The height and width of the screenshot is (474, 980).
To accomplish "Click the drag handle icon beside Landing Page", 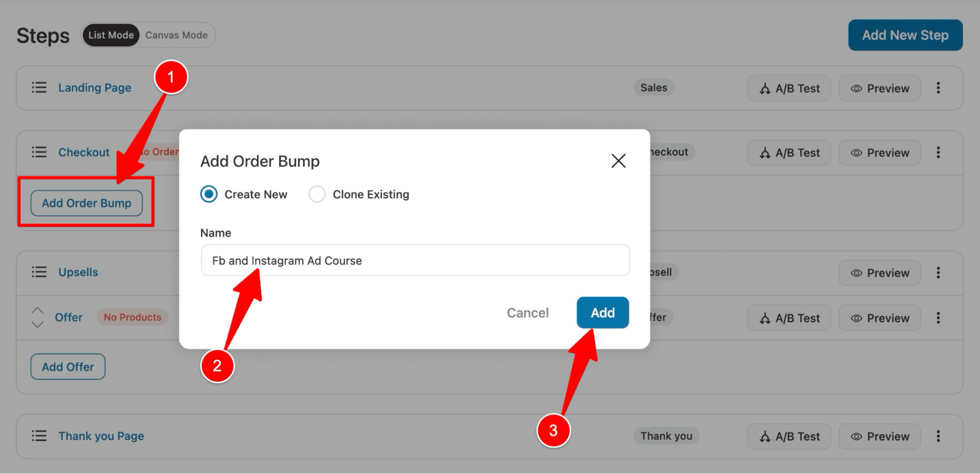I will point(39,87).
